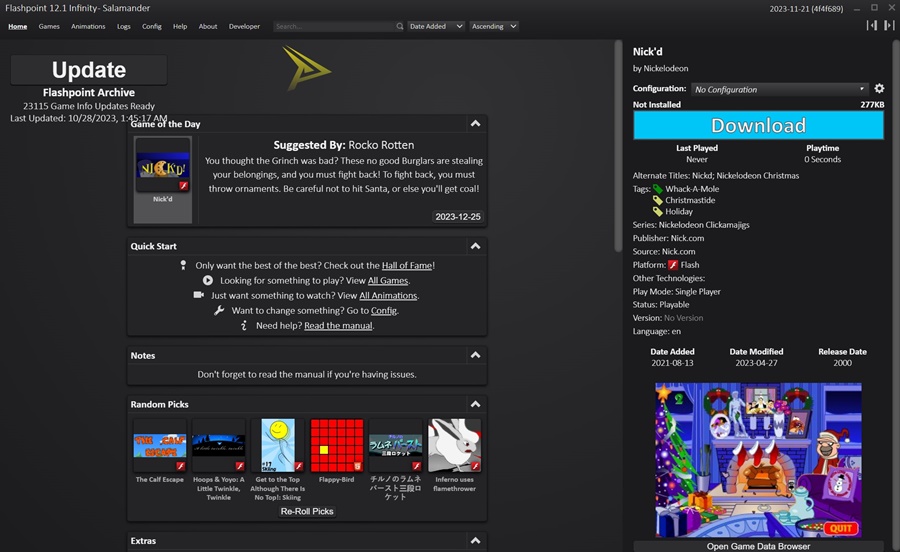Viewport: 900px width, 552px height.
Task: Toggle the left sidebar icon in the top bar
Action: pos(872,25)
